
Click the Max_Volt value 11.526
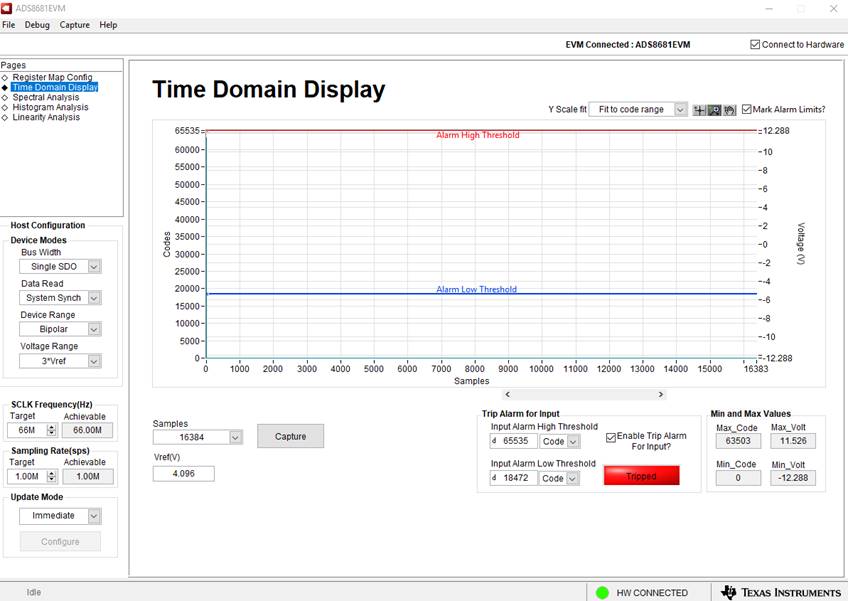pos(793,441)
